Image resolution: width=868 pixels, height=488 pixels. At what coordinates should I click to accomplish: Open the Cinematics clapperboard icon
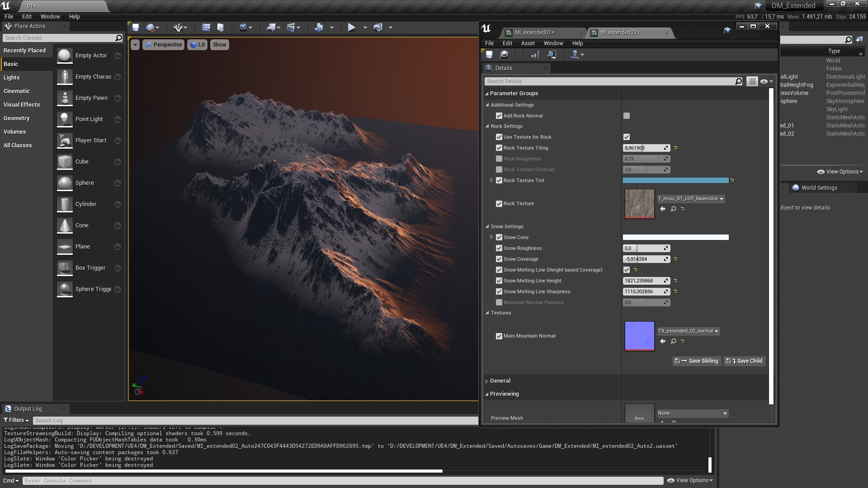291,28
